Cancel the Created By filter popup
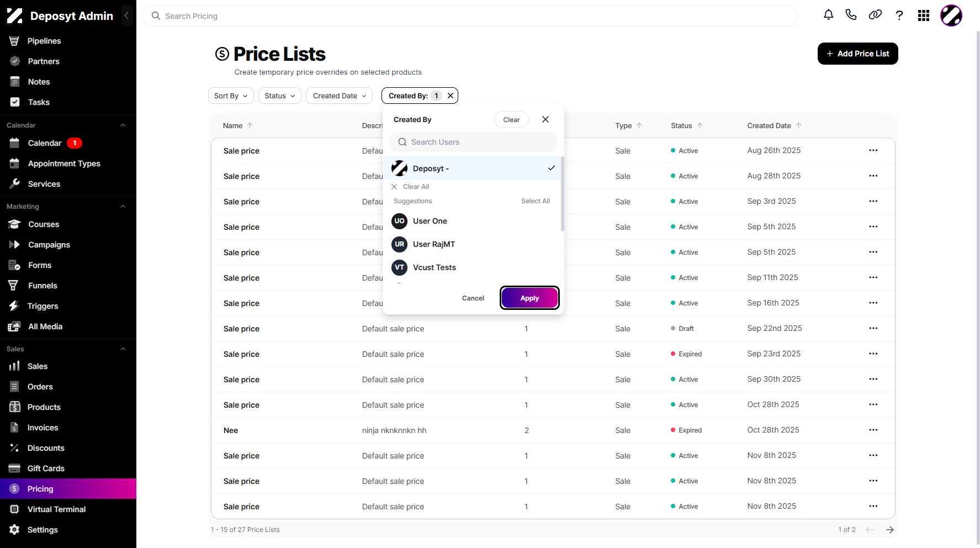The height and width of the screenshot is (548, 980). point(473,298)
